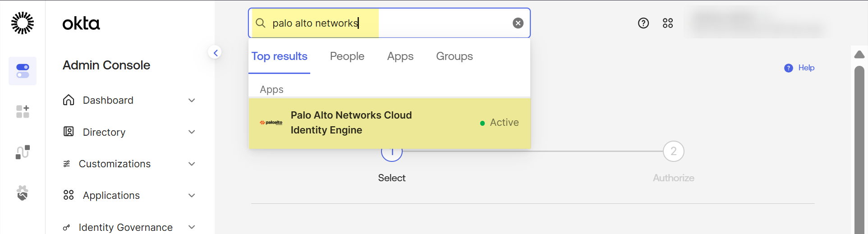Screen dimensions: 868x234
Task: Click the Help link
Action: (805, 68)
